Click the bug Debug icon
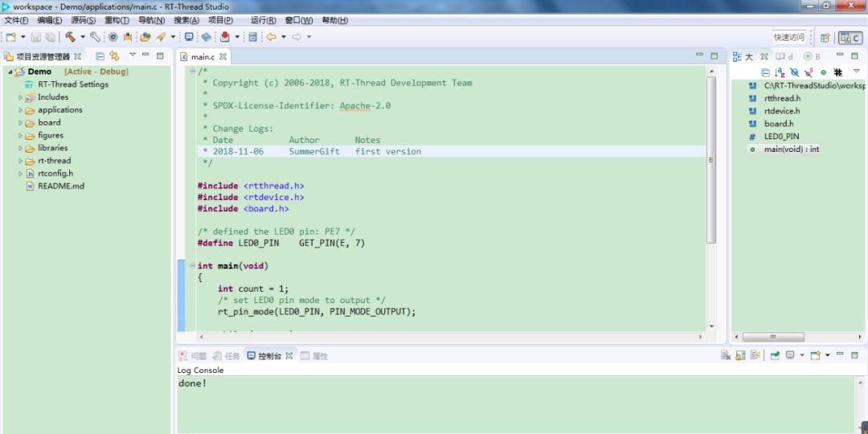 tap(127, 37)
